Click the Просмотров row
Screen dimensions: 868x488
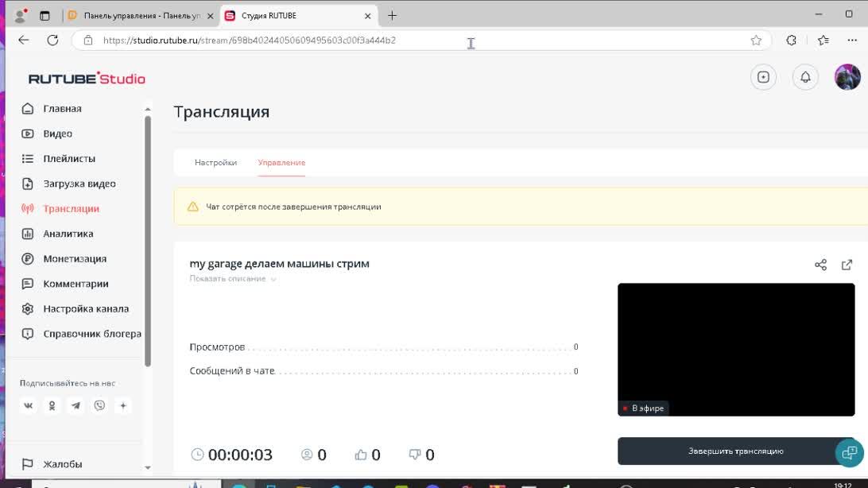point(384,347)
